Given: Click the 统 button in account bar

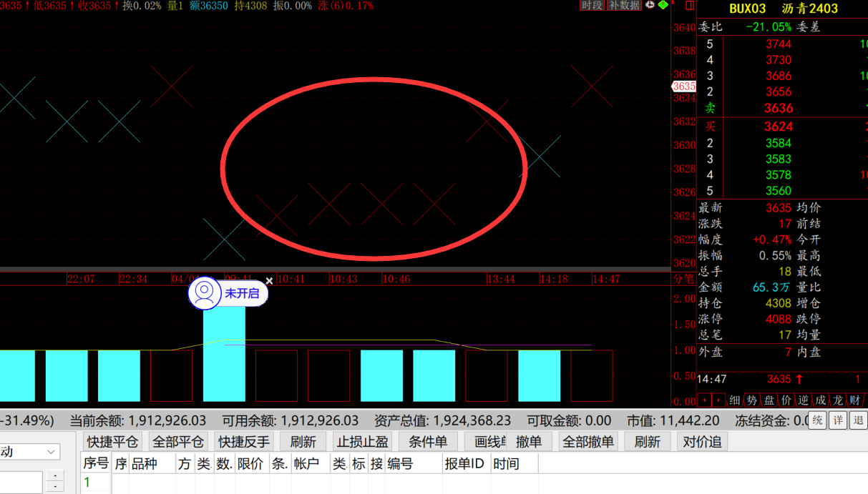Looking at the screenshot, I should (817, 420).
